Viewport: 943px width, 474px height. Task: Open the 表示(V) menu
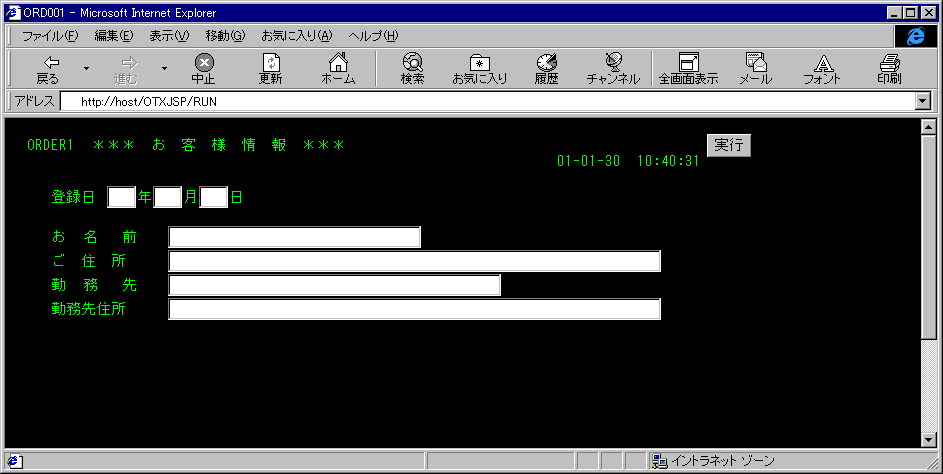(169, 36)
